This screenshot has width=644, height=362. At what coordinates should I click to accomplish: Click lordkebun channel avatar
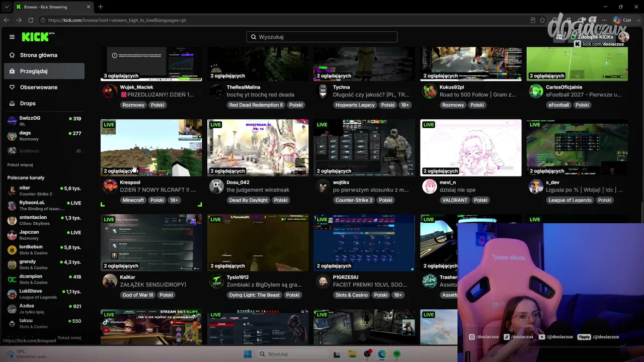(x=12, y=250)
